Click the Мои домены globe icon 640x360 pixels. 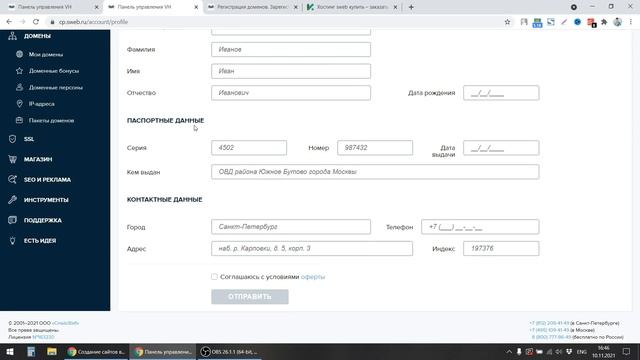19,54
